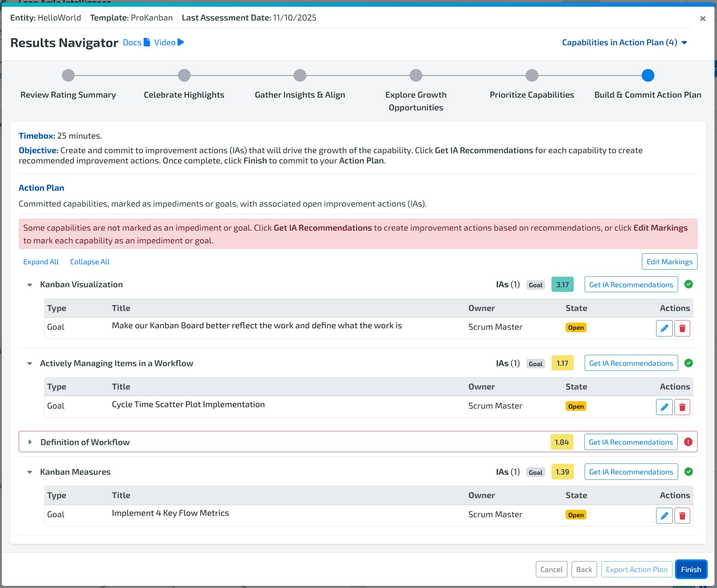Screen dimensions: 717x588
Task: Expand the Definition of Workflow row
Action: (x=30, y=442)
